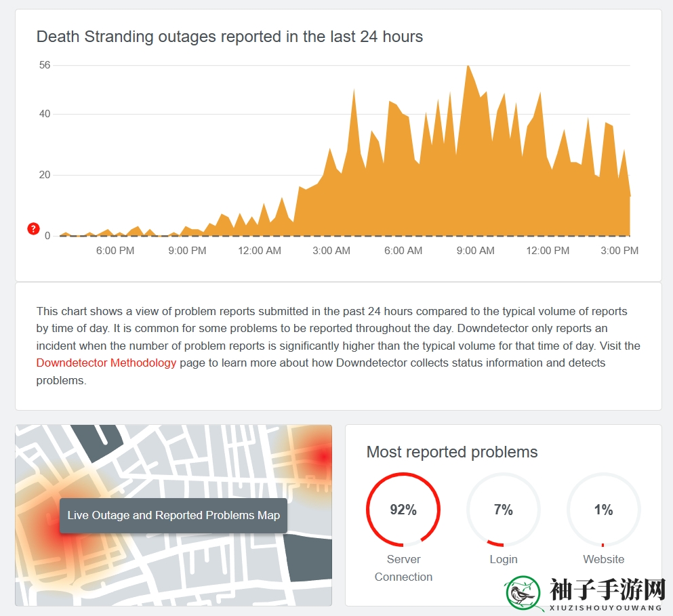Click the 40 y-axis value
673x616 pixels.
[x=45, y=114]
